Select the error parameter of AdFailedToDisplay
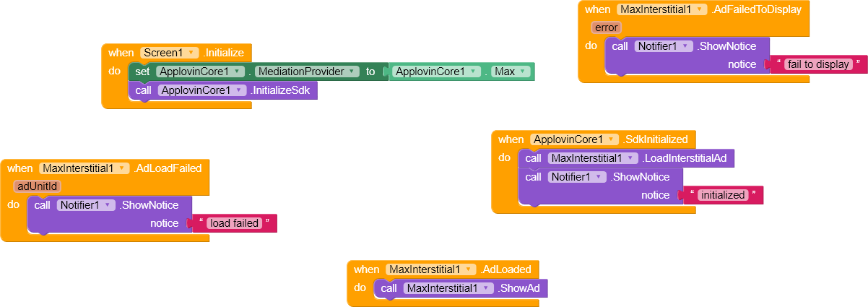 (606, 27)
